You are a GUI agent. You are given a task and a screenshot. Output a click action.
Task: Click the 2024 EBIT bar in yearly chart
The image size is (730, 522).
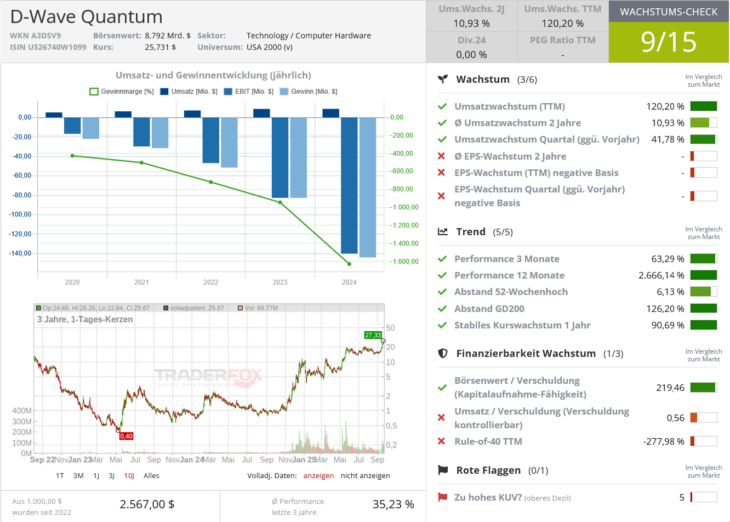[349, 185]
